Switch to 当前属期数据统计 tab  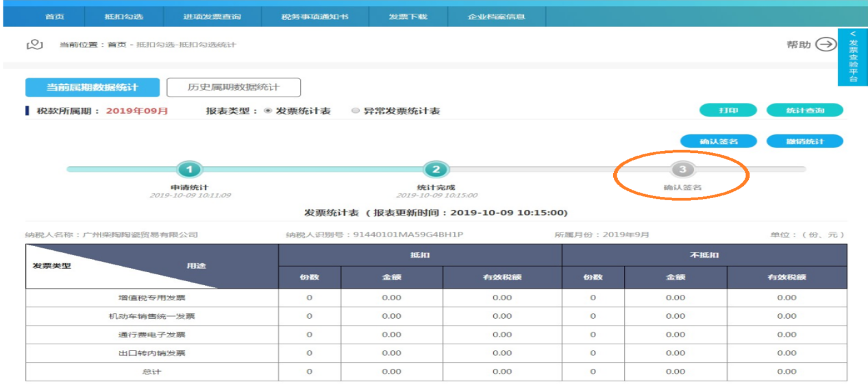pos(92,88)
